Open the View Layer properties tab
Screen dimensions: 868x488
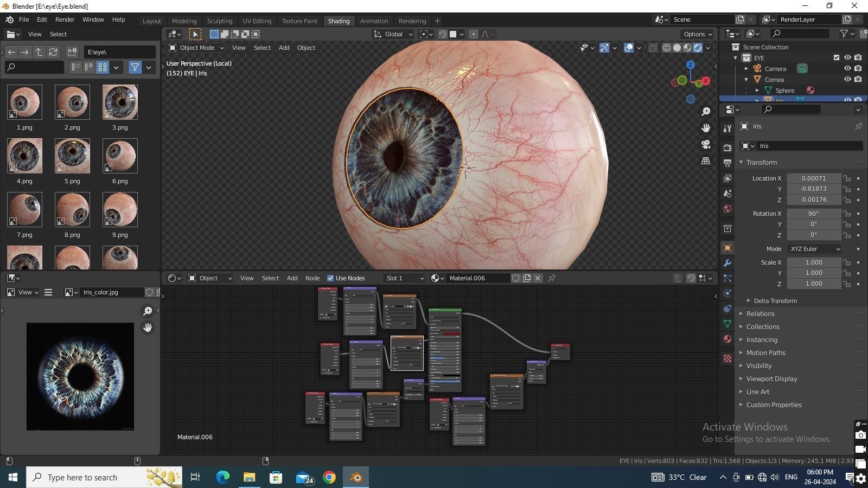[727, 178]
